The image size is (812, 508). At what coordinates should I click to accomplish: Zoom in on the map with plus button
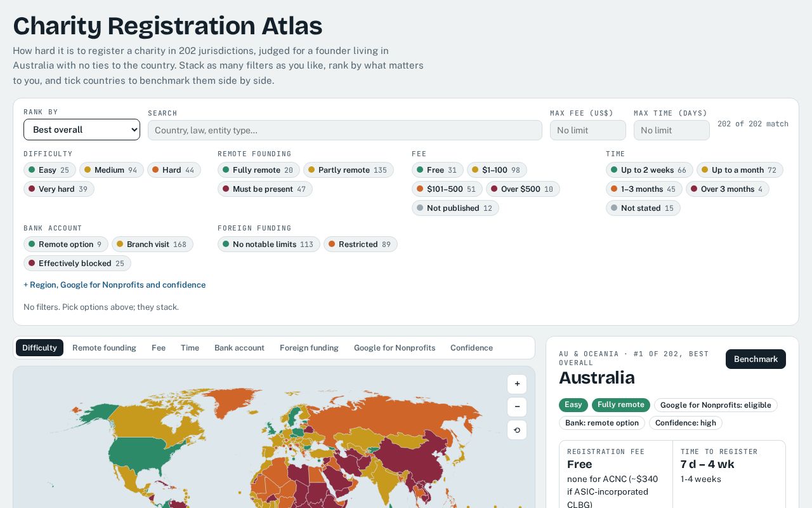[517, 384]
